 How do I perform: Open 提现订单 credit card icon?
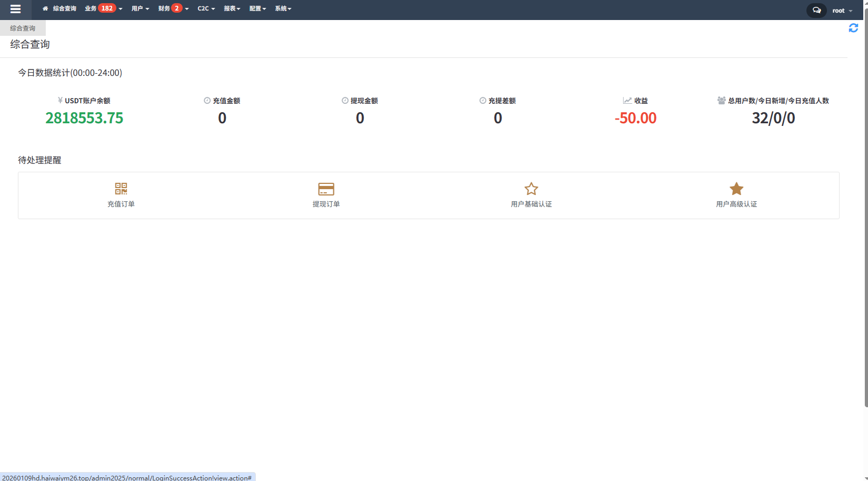click(x=326, y=189)
